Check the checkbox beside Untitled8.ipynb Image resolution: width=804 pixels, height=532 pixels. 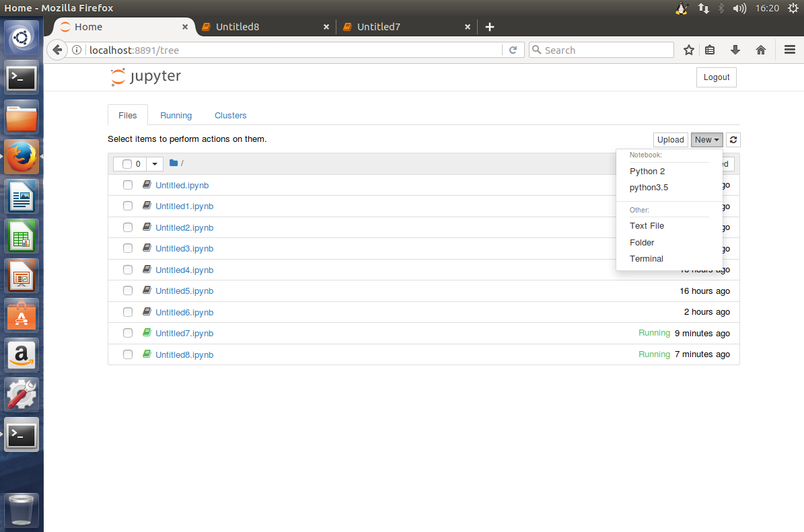tap(128, 354)
